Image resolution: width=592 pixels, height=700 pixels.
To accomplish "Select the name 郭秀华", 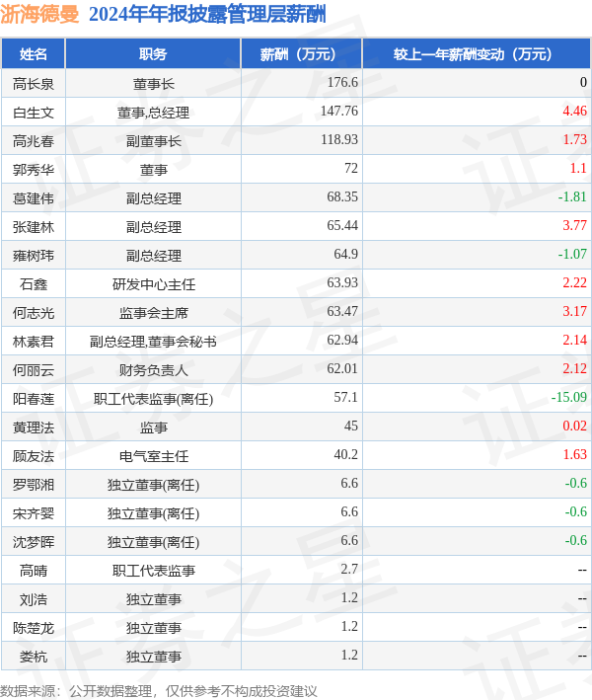I will (x=34, y=169).
